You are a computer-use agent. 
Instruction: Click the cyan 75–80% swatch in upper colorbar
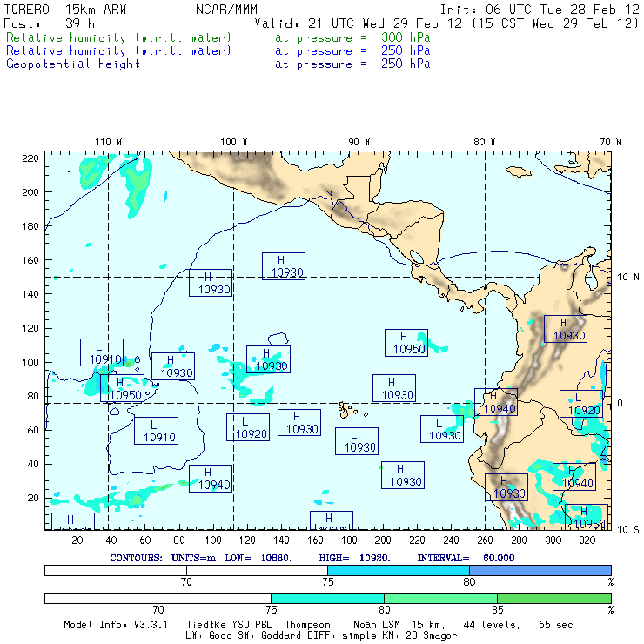pyautogui.click(x=399, y=570)
